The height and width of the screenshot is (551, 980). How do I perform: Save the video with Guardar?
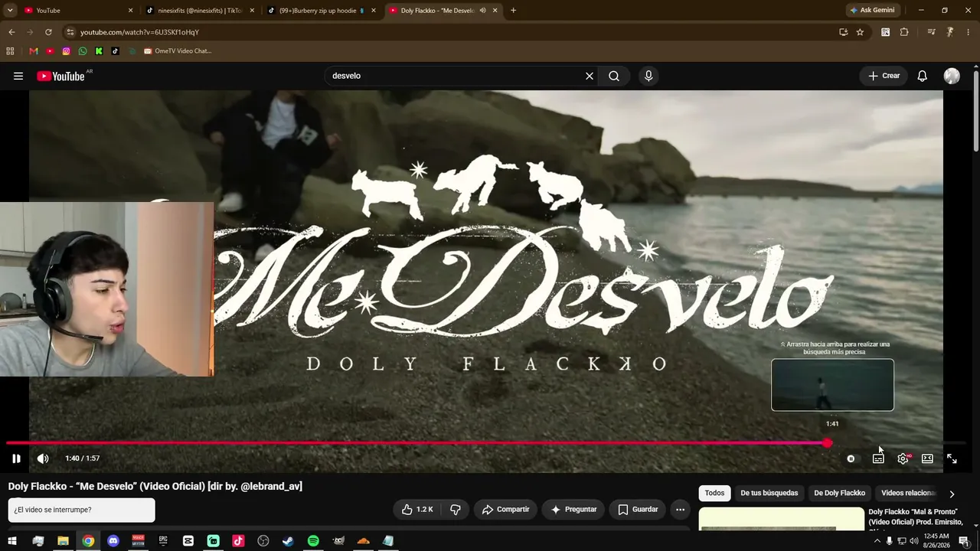click(x=638, y=510)
